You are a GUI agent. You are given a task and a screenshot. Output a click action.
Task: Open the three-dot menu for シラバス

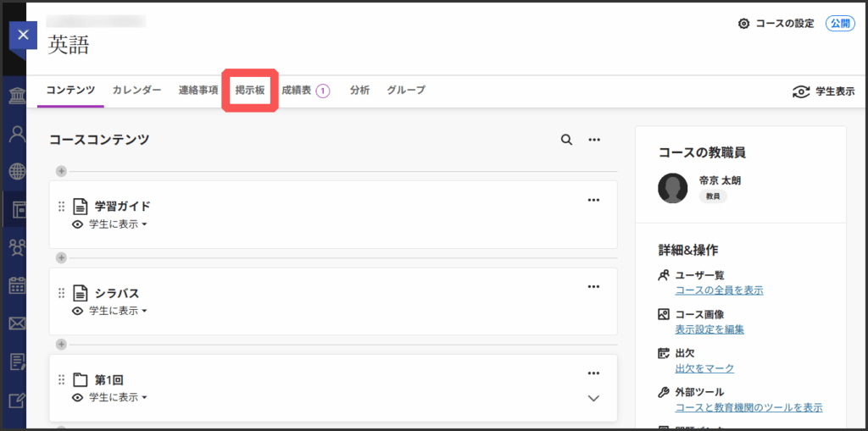tap(593, 286)
